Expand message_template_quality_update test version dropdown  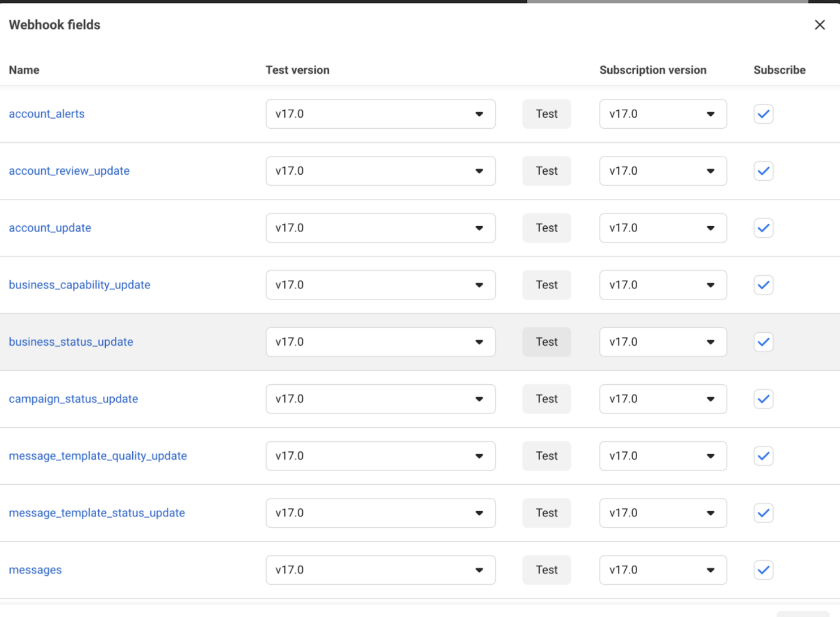click(x=380, y=456)
